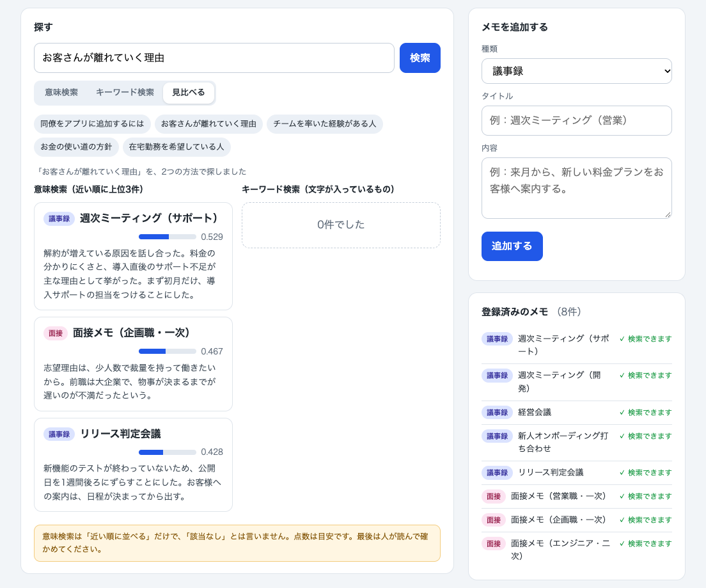Select the 見比べる tab
The height and width of the screenshot is (588, 706).
(188, 92)
